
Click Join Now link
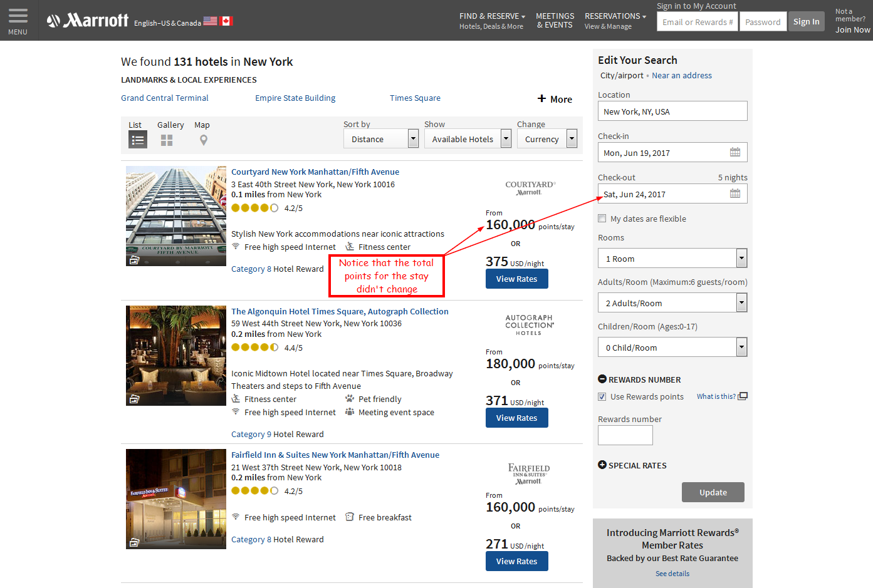pos(852,29)
